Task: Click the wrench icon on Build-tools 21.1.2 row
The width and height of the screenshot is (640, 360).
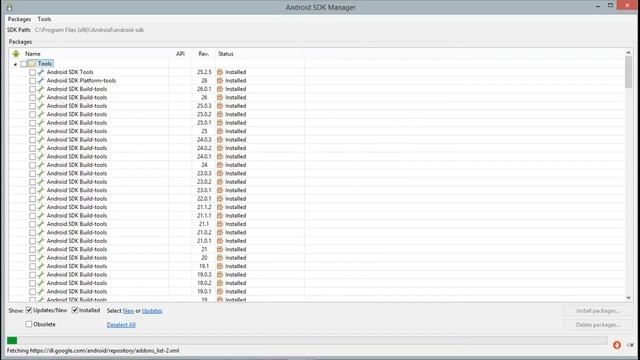Action: (41, 207)
